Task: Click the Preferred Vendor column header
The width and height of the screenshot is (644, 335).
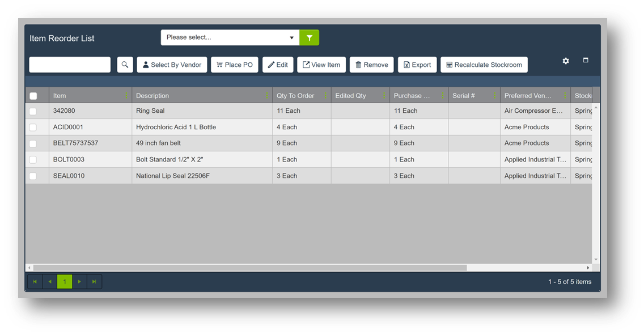Action: click(x=527, y=96)
